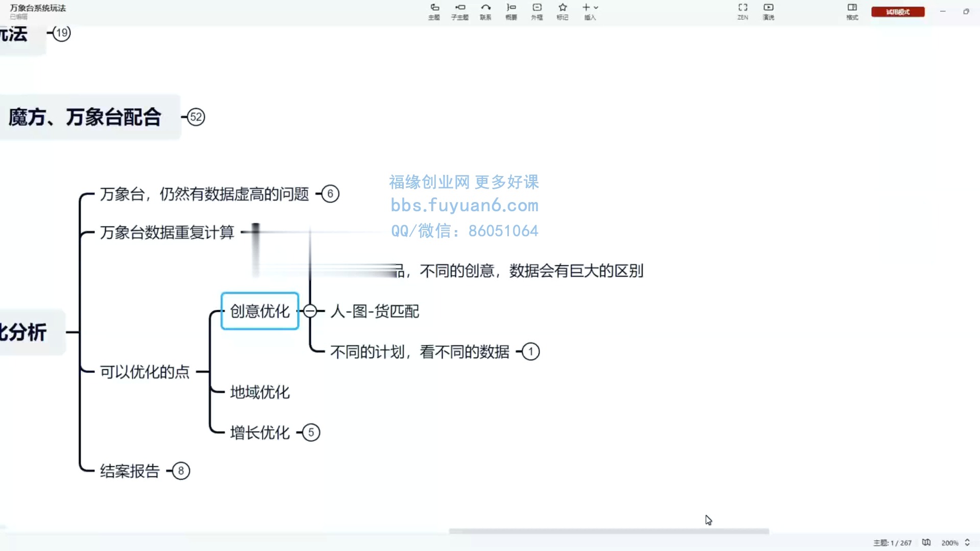Image resolution: width=980 pixels, height=551 pixels.
Task: Open the 插入 insert dropdown
Action: point(590,11)
